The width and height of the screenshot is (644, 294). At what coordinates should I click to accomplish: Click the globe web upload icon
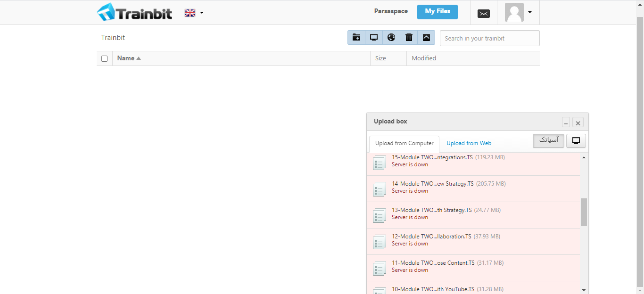click(391, 38)
